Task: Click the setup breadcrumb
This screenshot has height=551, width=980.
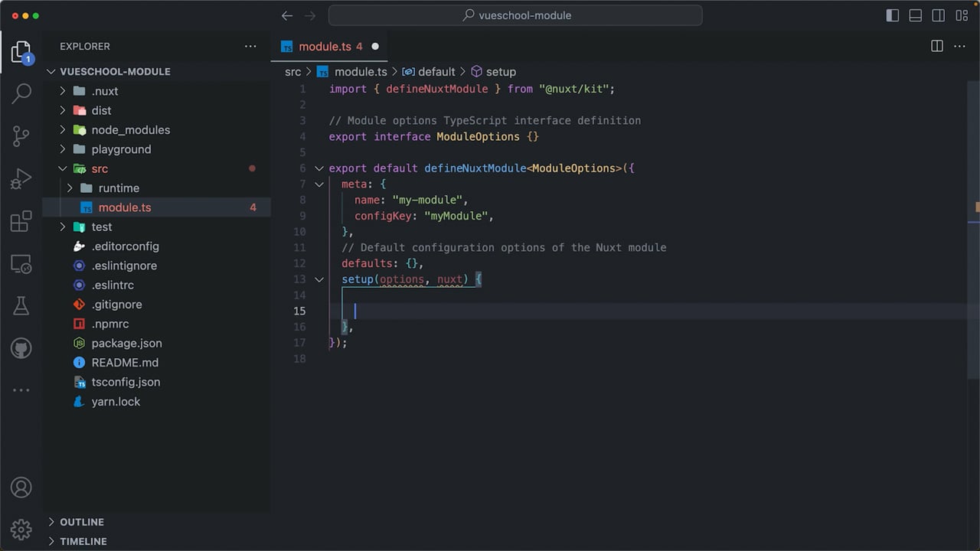Action: (x=493, y=71)
